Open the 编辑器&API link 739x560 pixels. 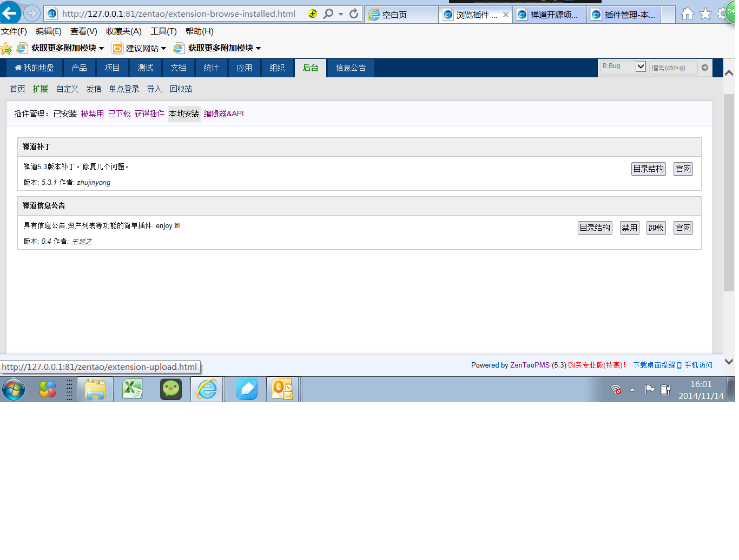[223, 114]
